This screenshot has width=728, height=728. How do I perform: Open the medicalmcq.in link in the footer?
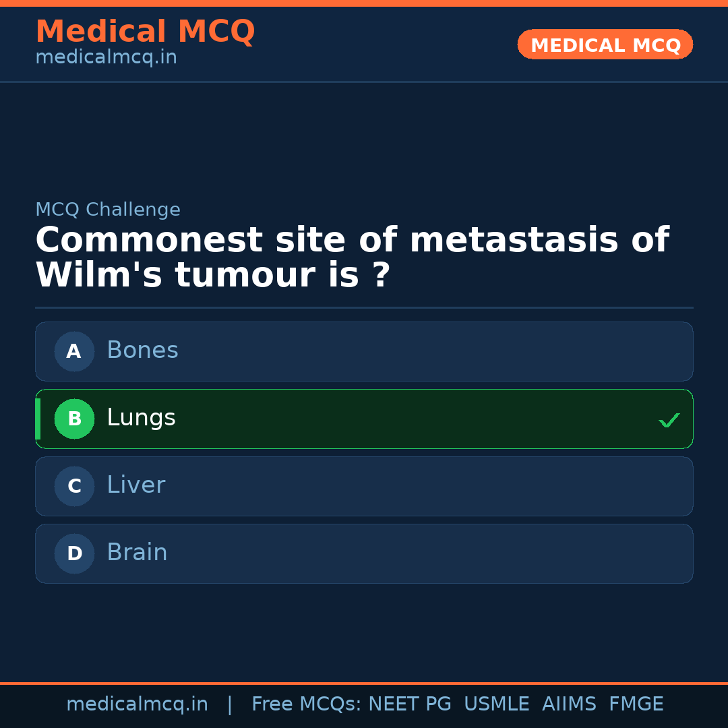pos(137,704)
